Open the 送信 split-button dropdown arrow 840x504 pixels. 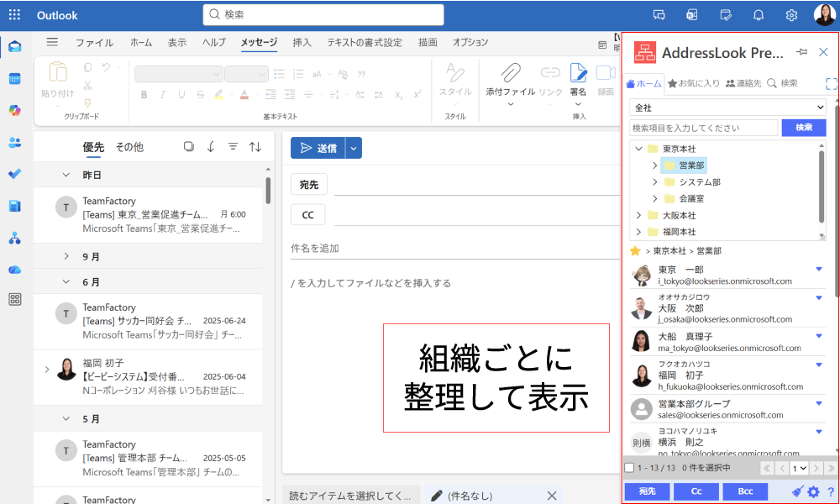point(354,148)
